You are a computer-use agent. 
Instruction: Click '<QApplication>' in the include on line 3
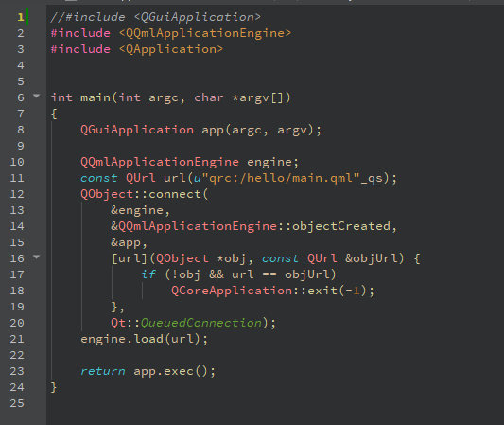[171, 49]
